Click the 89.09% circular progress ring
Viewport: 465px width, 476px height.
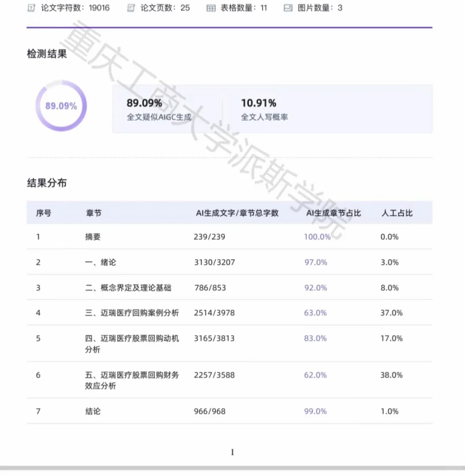pos(61,105)
